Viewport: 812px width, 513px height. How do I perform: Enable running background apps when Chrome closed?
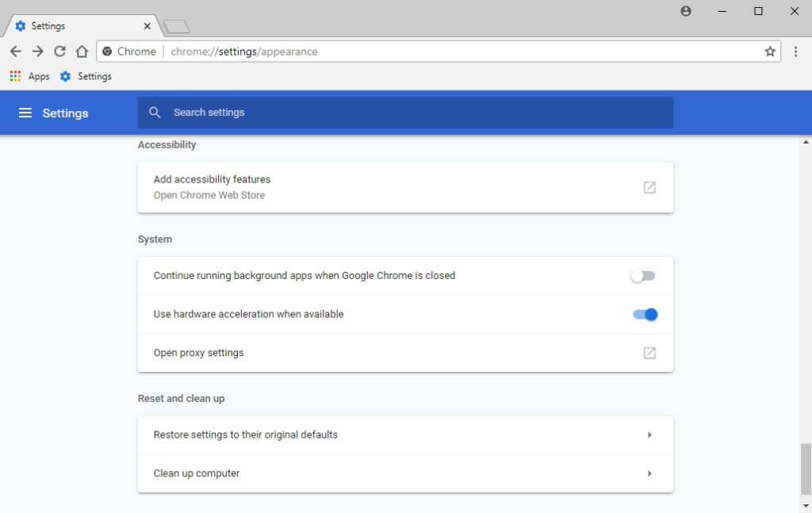[642, 275]
